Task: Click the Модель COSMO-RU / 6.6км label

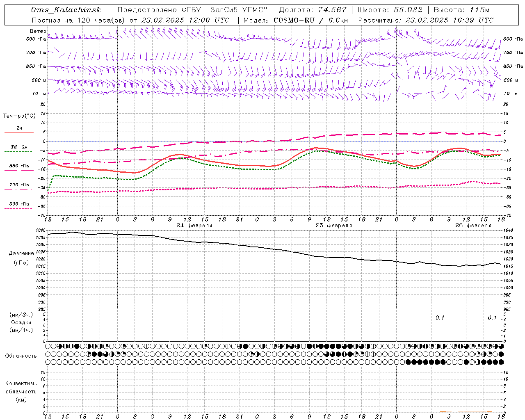Action: click(x=295, y=20)
